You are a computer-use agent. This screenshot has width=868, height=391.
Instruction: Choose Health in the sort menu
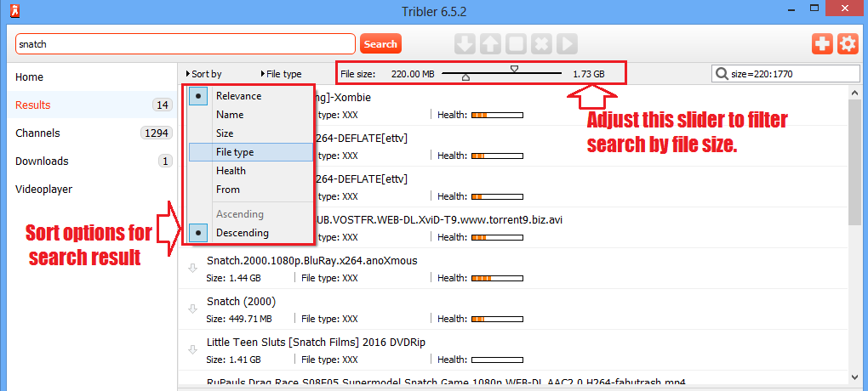click(x=231, y=171)
